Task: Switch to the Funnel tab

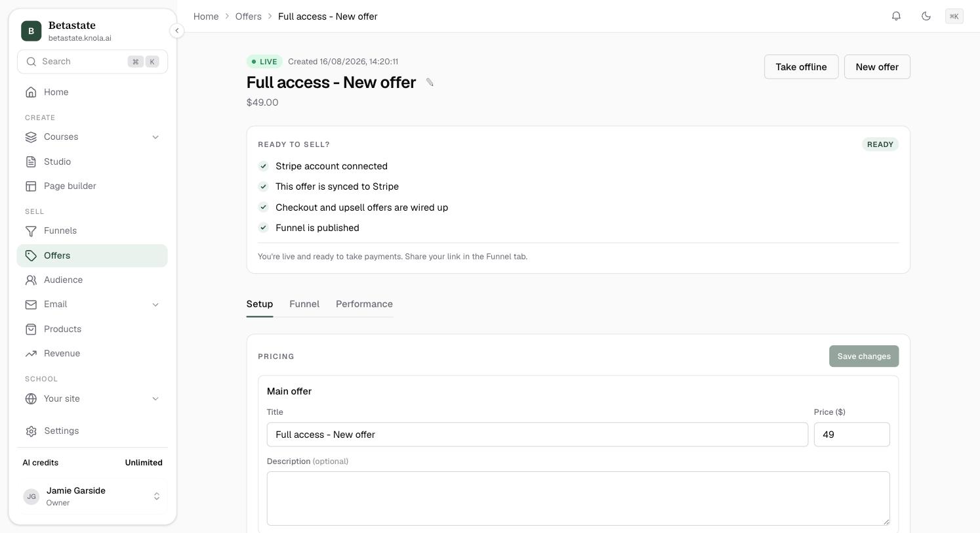Action: [304, 304]
